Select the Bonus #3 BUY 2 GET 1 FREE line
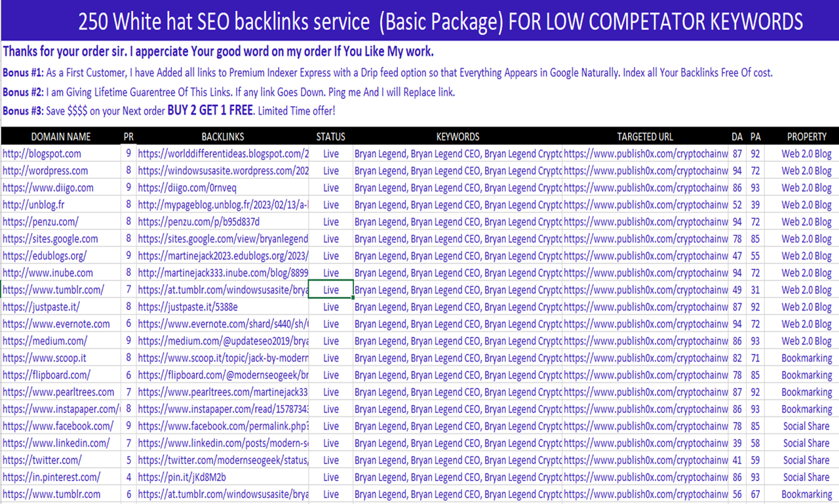The width and height of the screenshot is (839, 504). 169,111
